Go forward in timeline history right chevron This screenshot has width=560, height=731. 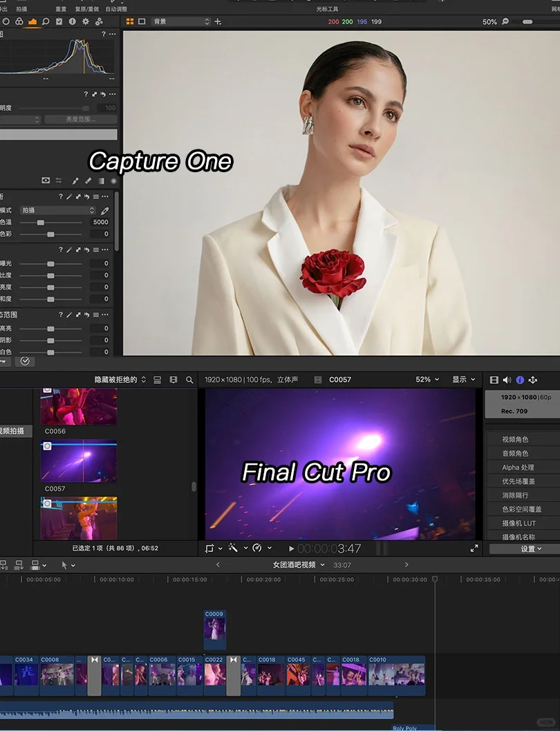pyautogui.click(x=407, y=564)
